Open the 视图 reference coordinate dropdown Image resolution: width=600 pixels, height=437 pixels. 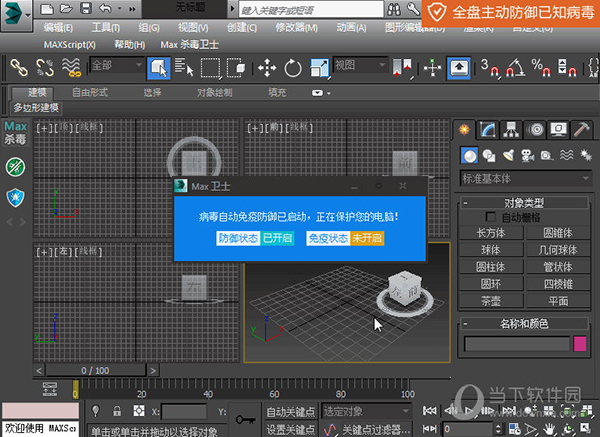click(x=360, y=65)
